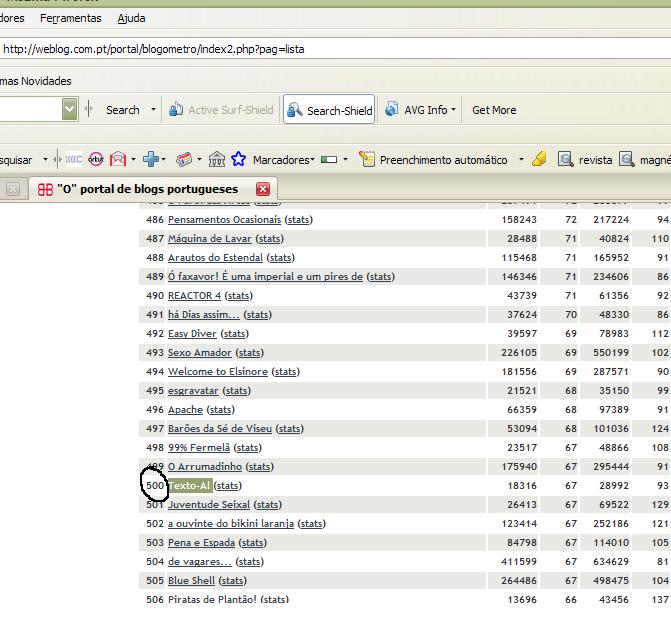Expand the Preenchimento automático dropdown arrow

click(521, 160)
